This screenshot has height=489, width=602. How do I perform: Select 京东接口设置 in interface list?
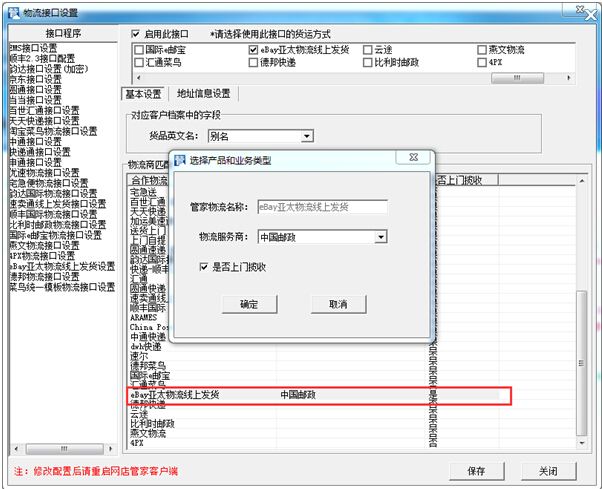pyautogui.click(x=36, y=79)
